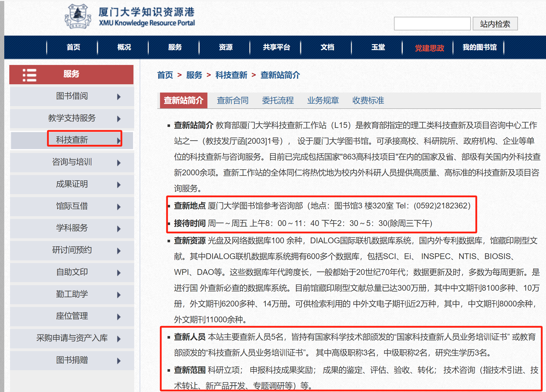Open 我的图书馆 in the top navigation
Screen dimensions: 546x392
coord(480,47)
